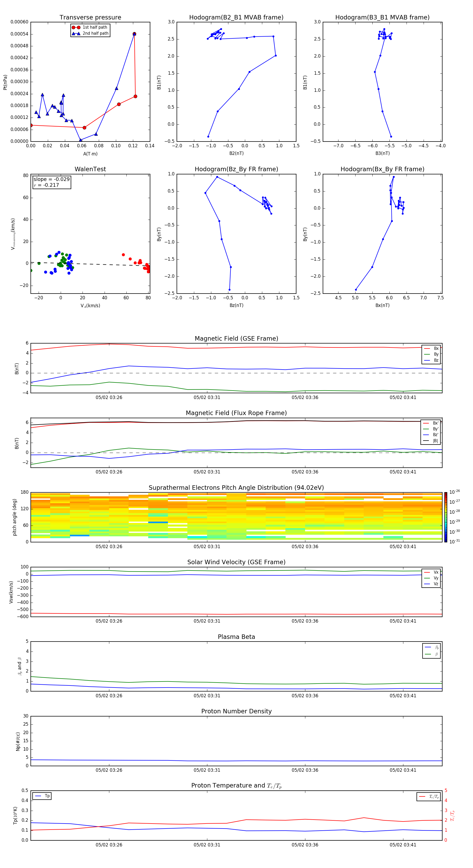Viewport: 473px width, 868px height.
Task: Select the βp entry in Plasma Beta legend
Action: [x=432, y=647]
